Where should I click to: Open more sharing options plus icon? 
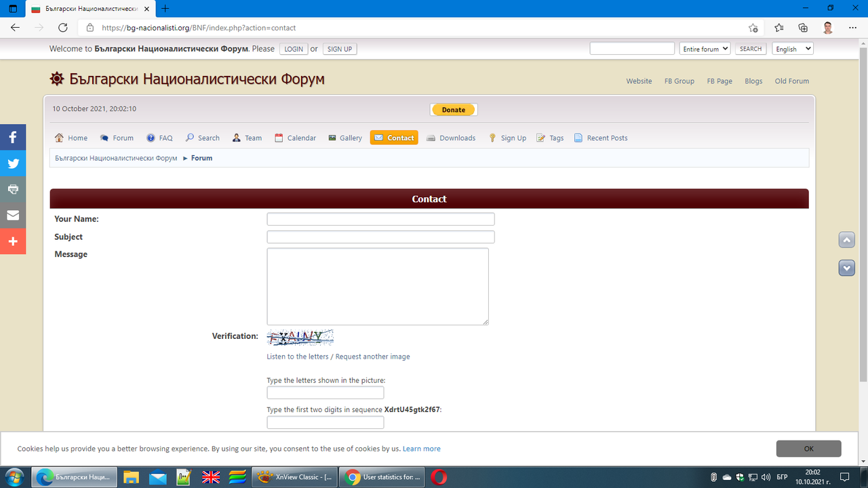click(13, 241)
